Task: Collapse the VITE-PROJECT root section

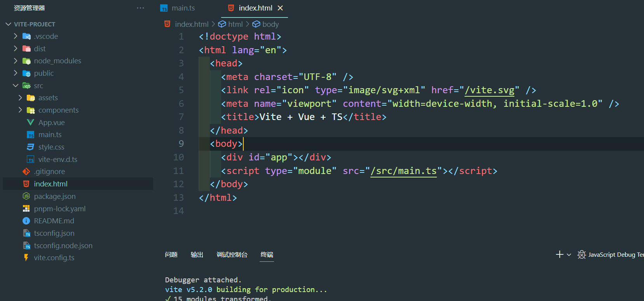Action: [x=8, y=24]
